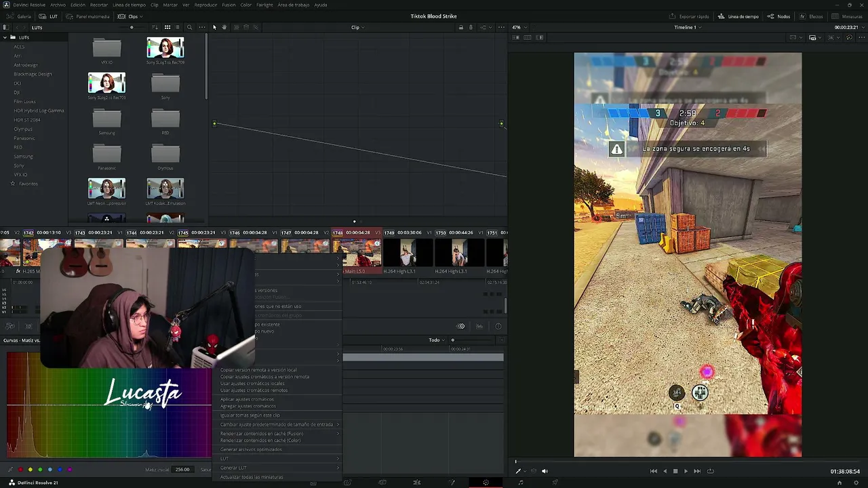This screenshot has height=488, width=868.
Task: Click the trash icon in node editor toolbar
Action: (x=471, y=27)
